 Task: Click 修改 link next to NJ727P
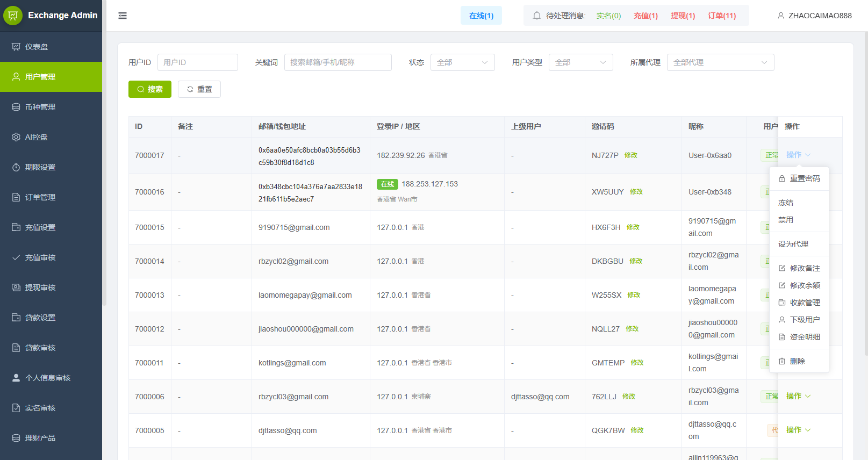[631, 155]
